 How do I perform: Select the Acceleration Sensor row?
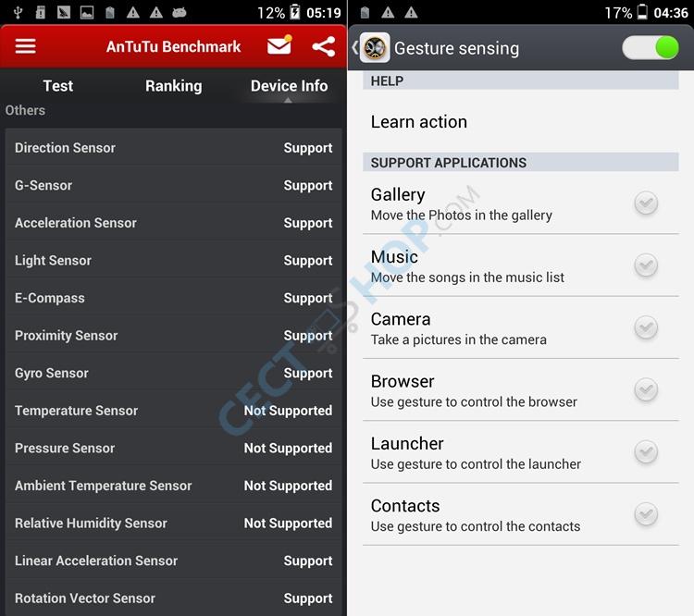pos(174,223)
